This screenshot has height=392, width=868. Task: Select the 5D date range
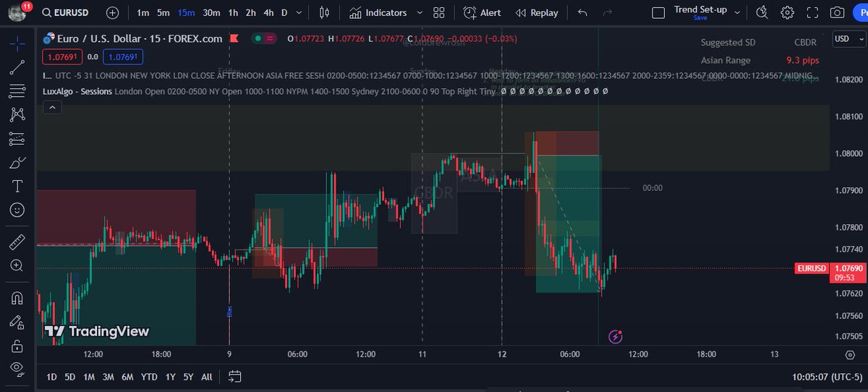[69, 376]
